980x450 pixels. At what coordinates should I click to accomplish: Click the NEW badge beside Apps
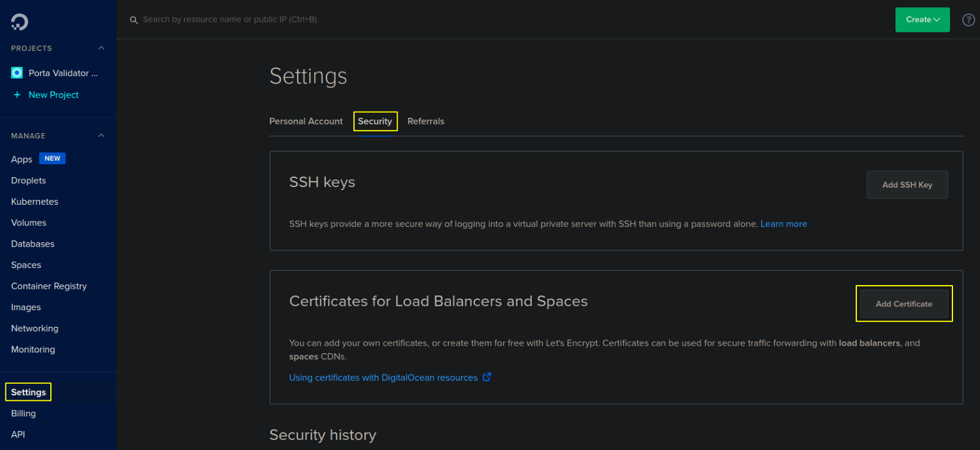[x=52, y=158]
